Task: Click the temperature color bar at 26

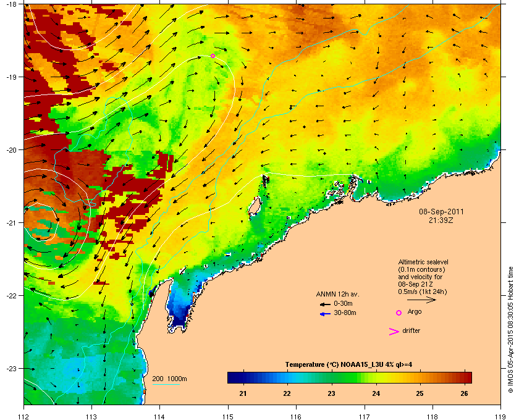Action: [465, 377]
